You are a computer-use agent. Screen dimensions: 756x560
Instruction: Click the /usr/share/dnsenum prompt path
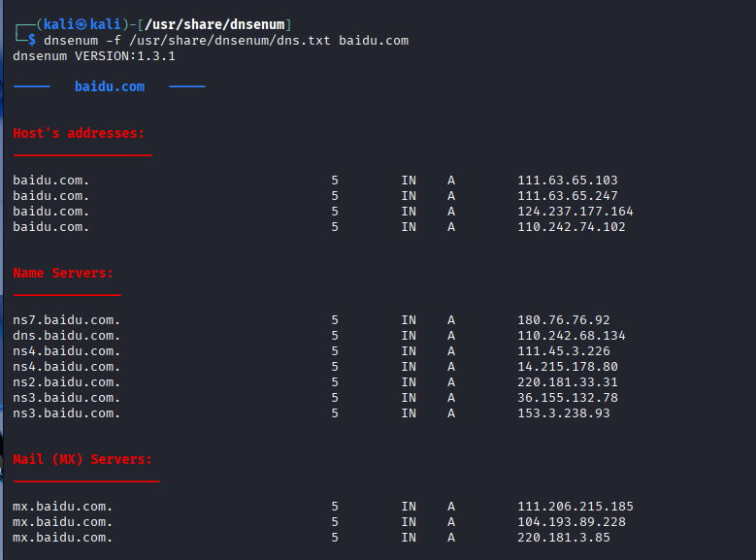point(215,24)
